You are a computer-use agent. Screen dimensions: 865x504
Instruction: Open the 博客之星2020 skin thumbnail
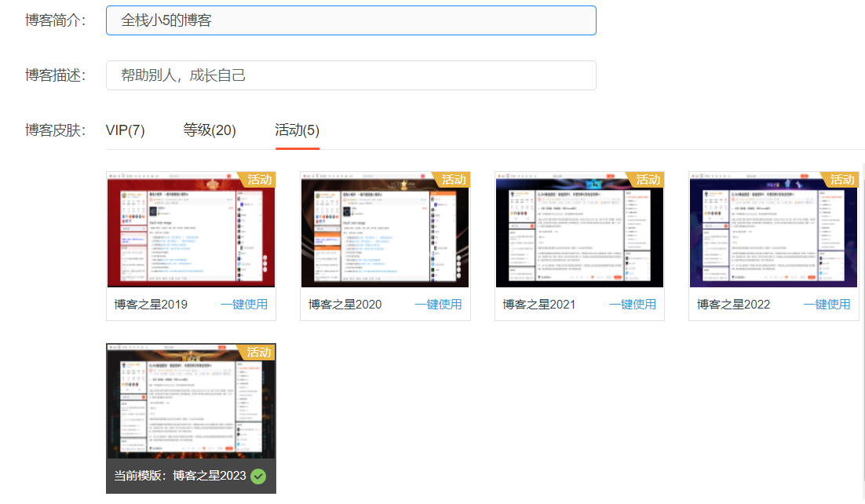point(385,230)
